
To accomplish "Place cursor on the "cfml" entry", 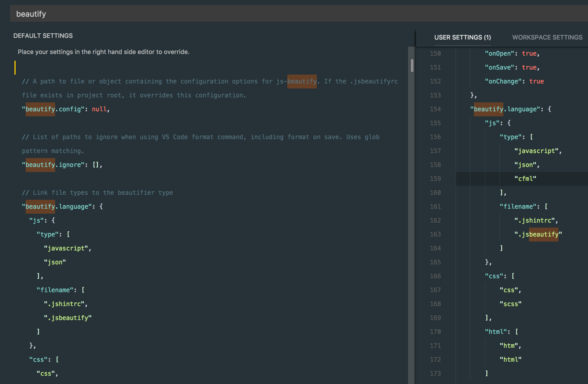I will (x=525, y=179).
